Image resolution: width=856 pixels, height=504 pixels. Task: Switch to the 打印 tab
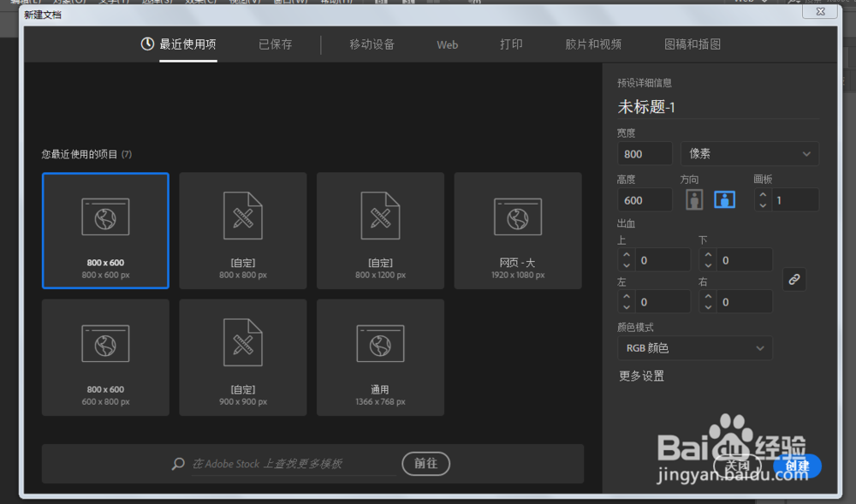[511, 46]
